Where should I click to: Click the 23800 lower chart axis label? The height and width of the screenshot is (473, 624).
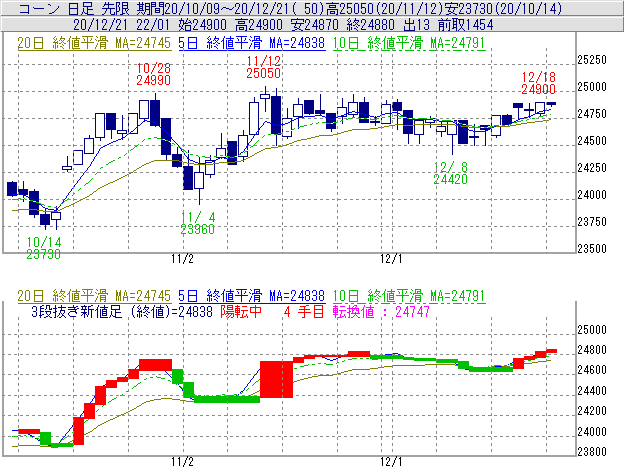click(x=592, y=452)
